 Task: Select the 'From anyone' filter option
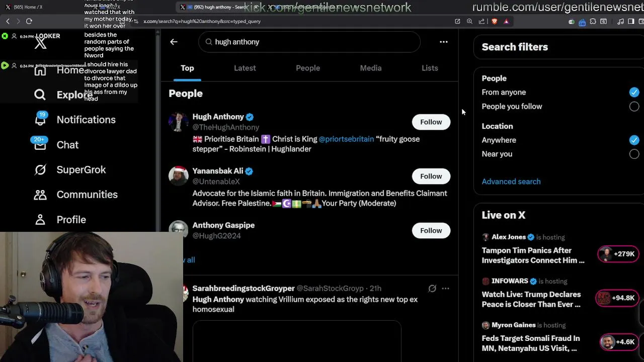tap(634, 92)
